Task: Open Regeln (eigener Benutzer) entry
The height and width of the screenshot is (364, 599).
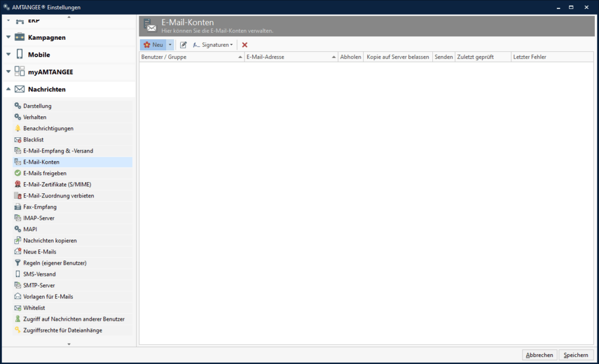Action: 73,263
